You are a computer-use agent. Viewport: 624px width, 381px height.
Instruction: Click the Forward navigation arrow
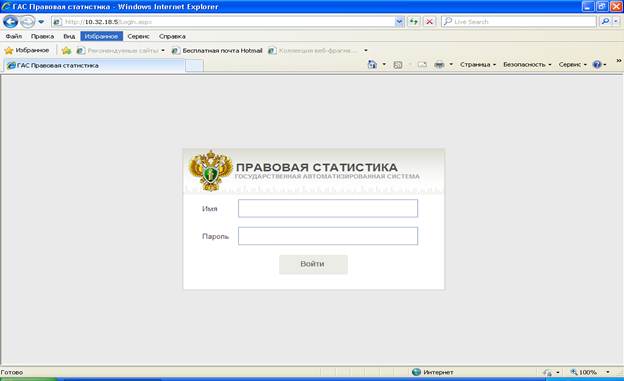pyautogui.click(x=27, y=21)
